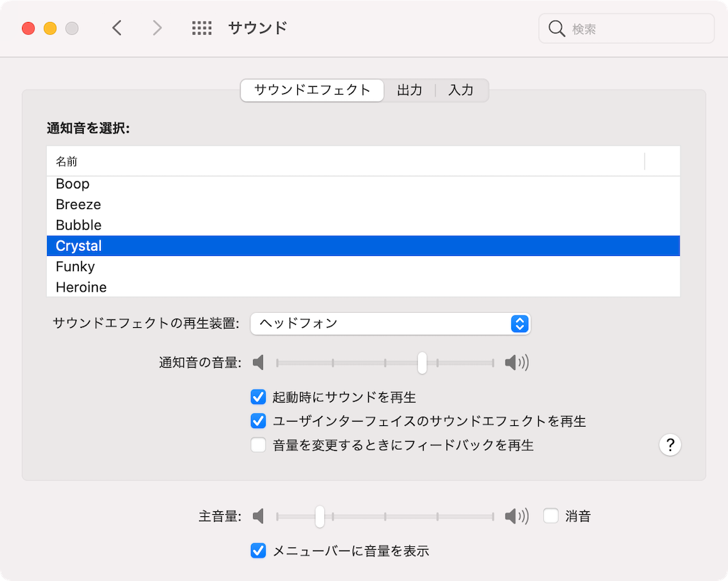
Task: Select the Breeze alert sound
Action: (x=363, y=204)
